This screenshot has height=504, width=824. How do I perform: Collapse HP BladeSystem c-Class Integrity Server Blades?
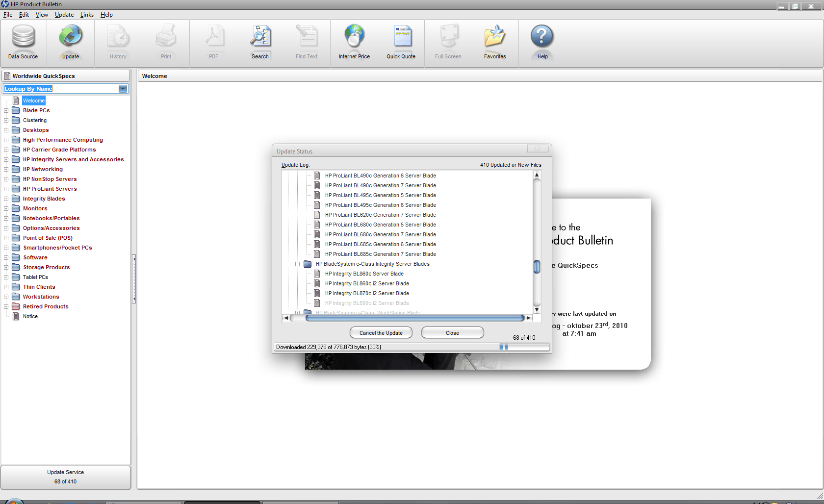(297, 264)
